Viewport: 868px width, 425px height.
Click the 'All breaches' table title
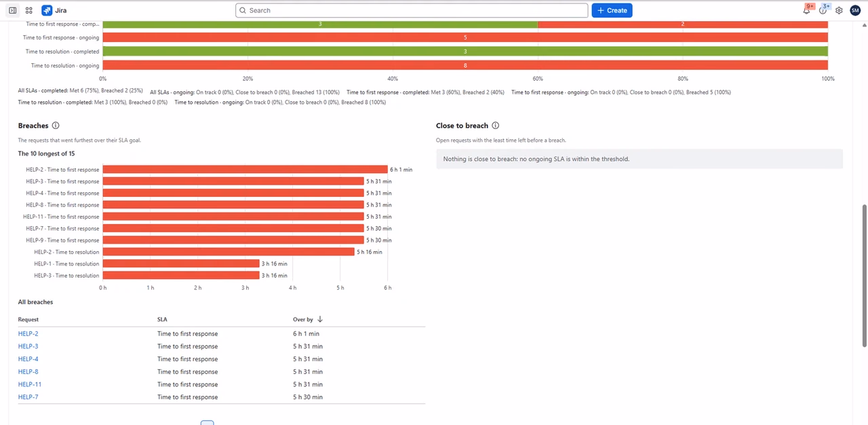(x=35, y=302)
